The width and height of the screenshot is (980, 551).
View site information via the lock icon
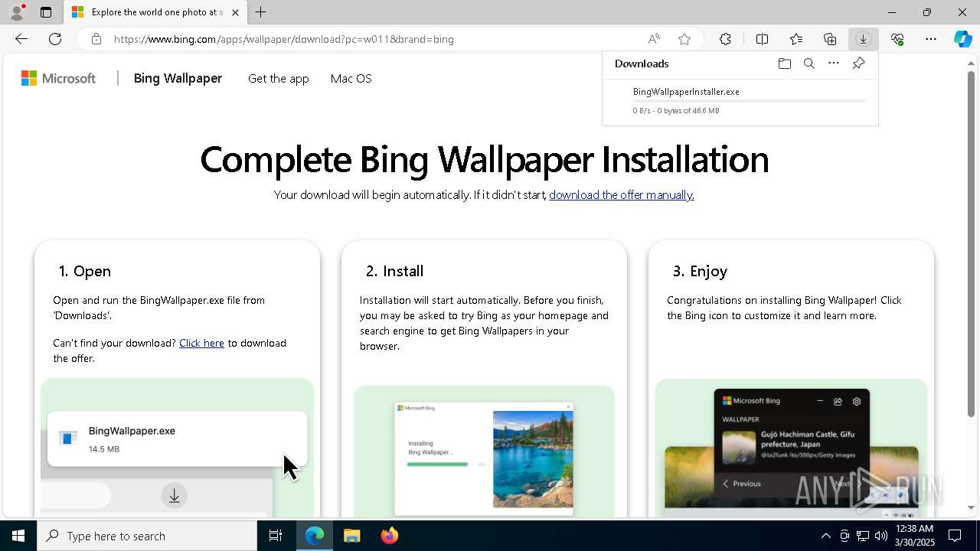(x=96, y=39)
